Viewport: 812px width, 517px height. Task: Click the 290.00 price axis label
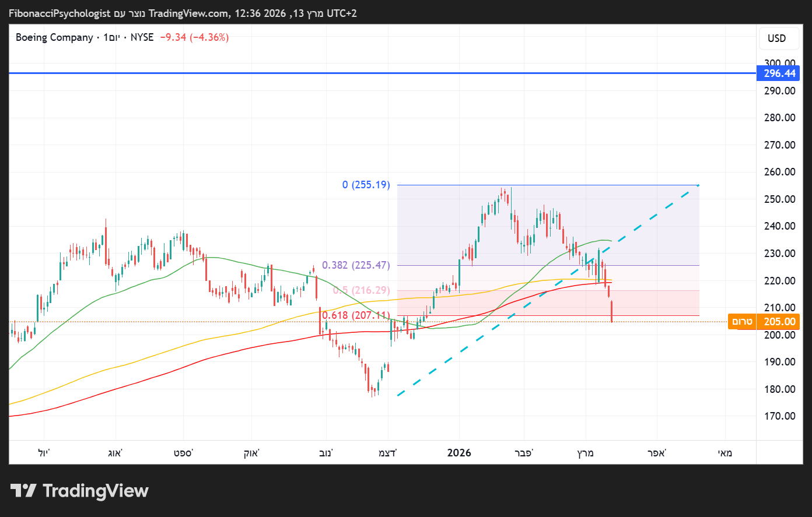(x=780, y=90)
